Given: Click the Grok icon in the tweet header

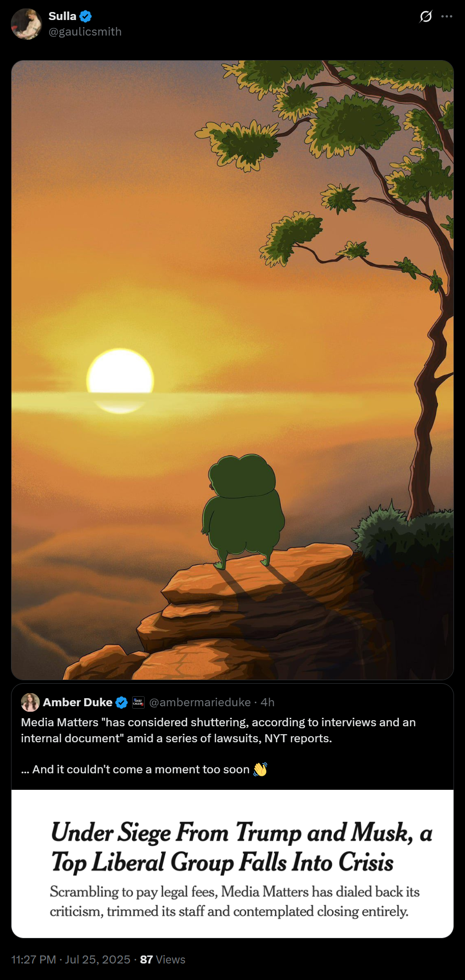Looking at the screenshot, I should click(425, 17).
